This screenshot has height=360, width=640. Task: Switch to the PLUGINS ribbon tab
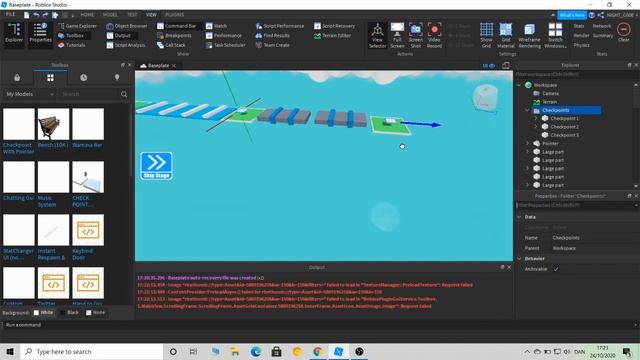click(174, 15)
